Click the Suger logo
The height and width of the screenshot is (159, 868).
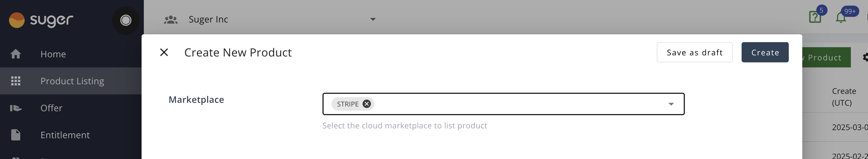click(x=41, y=20)
